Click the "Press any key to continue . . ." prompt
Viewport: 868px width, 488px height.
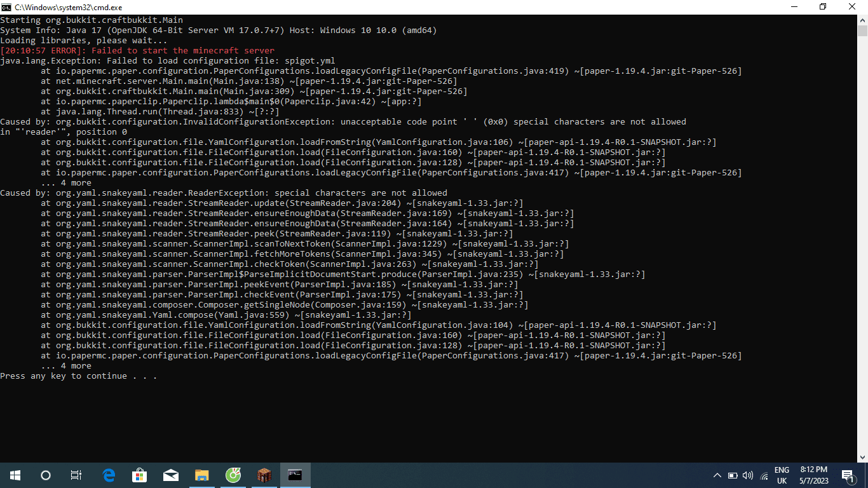click(79, 376)
